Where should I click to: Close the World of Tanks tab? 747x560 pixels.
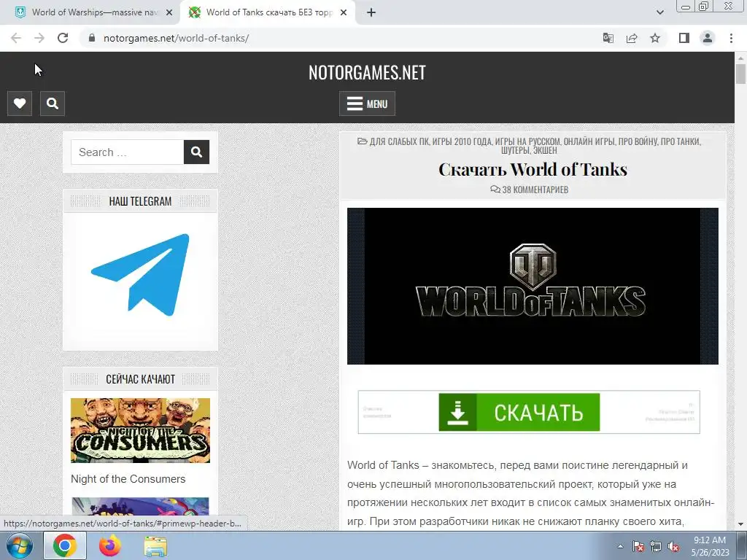344,13
